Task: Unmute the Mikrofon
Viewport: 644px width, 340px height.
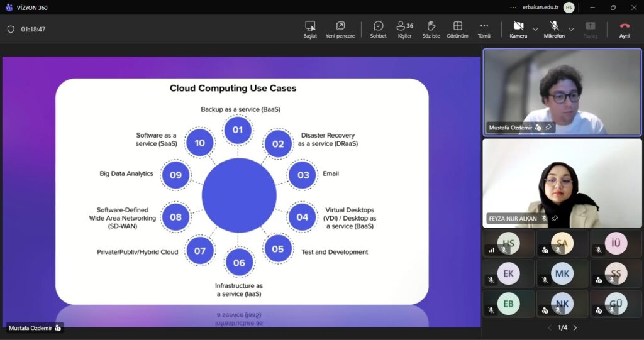Action: (554, 26)
